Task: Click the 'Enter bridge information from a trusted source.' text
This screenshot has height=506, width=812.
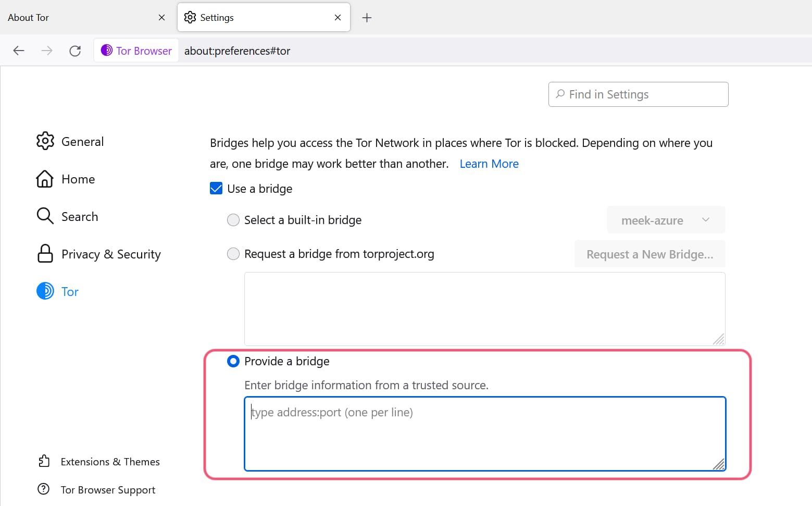Action: 366,385
